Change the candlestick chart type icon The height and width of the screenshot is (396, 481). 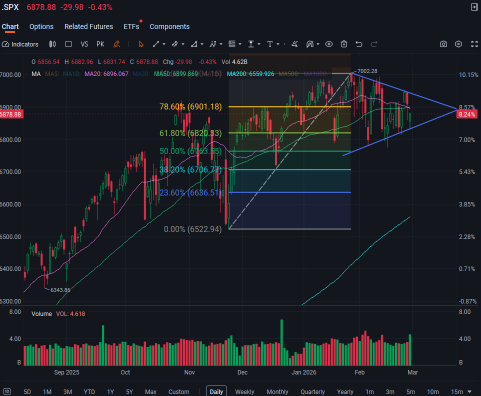pos(52,44)
